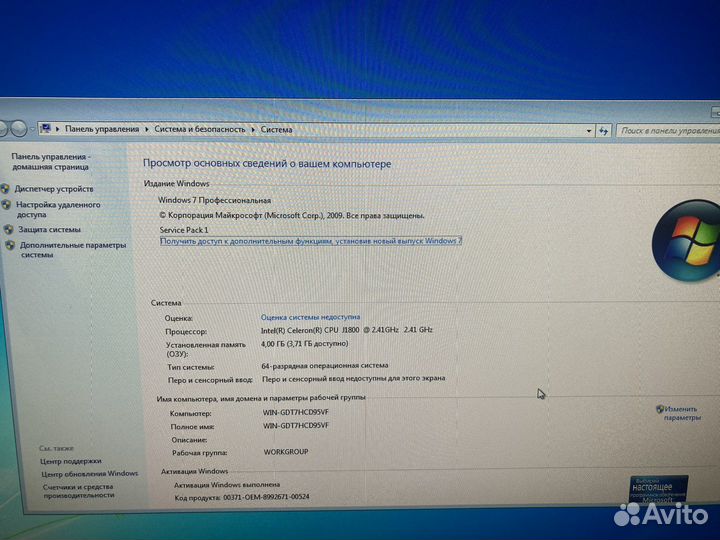Viewport: 720px width, 540px height.
Task: Click the genuine Microsoft software badge
Action: pyautogui.click(x=659, y=489)
